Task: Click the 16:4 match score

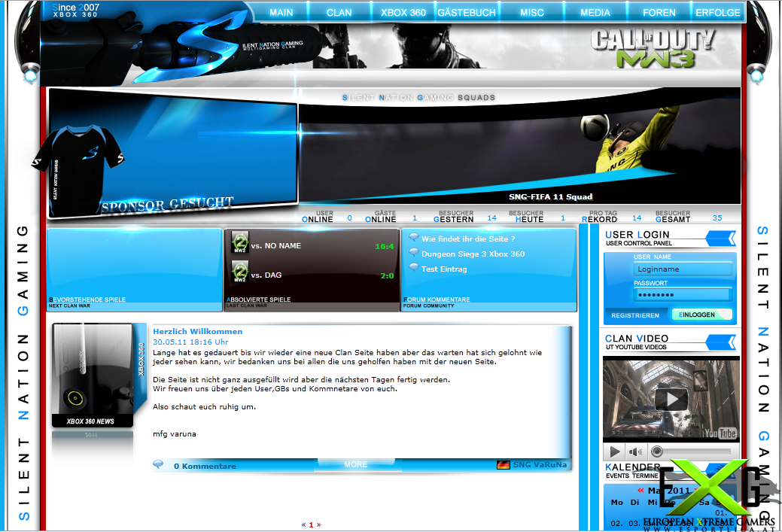Action: click(x=385, y=246)
